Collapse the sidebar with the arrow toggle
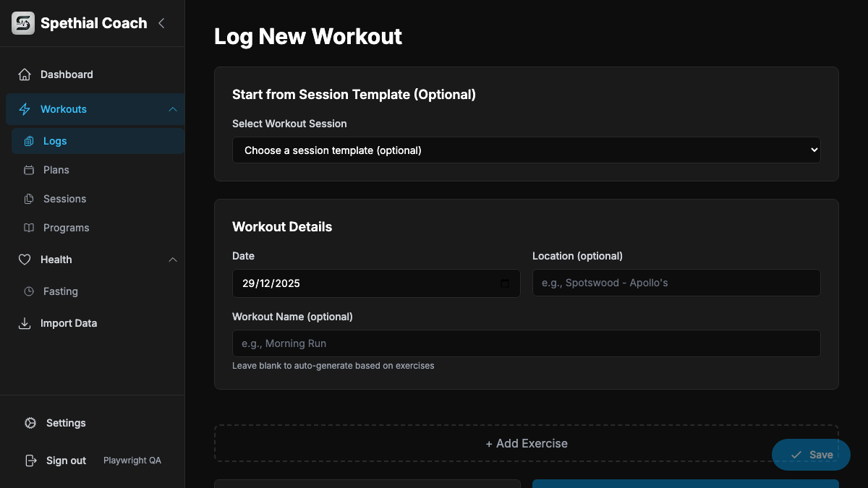This screenshot has height=488, width=868. coord(161,22)
